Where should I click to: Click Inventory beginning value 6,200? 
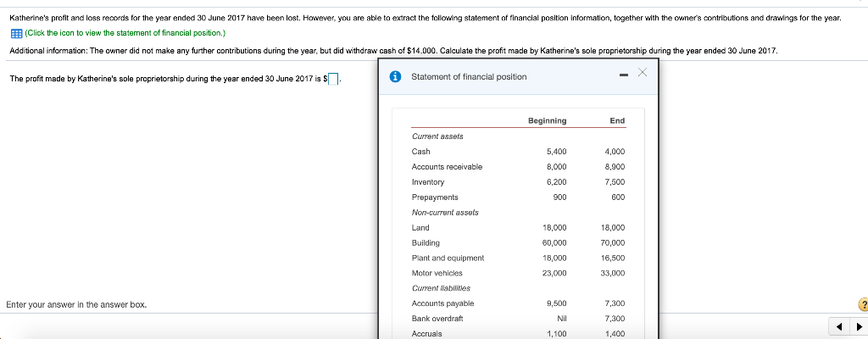(x=556, y=182)
